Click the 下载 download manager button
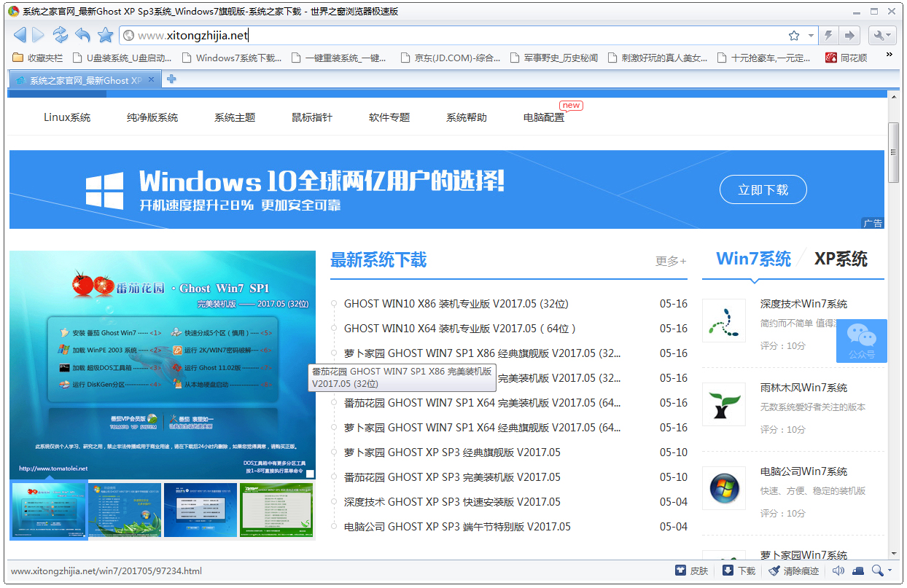This screenshot has width=907, height=588. (x=739, y=571)
